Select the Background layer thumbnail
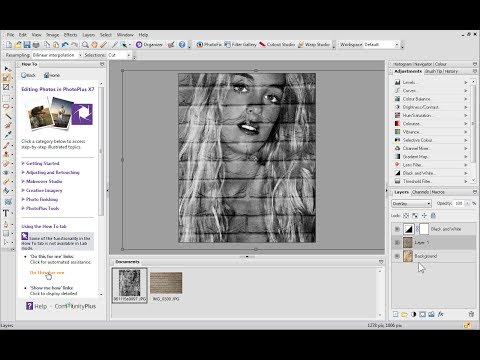 [408, 256]
